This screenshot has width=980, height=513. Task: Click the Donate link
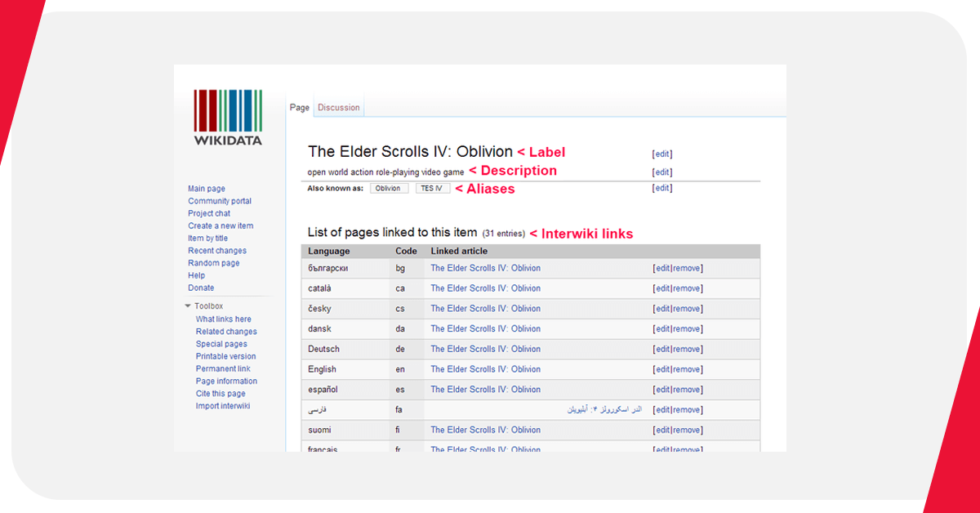[201, 288]
